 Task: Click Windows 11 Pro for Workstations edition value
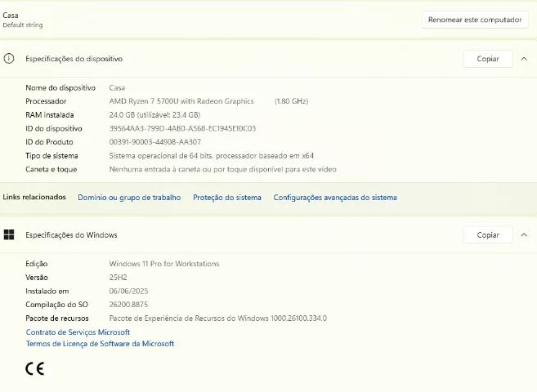164,264
